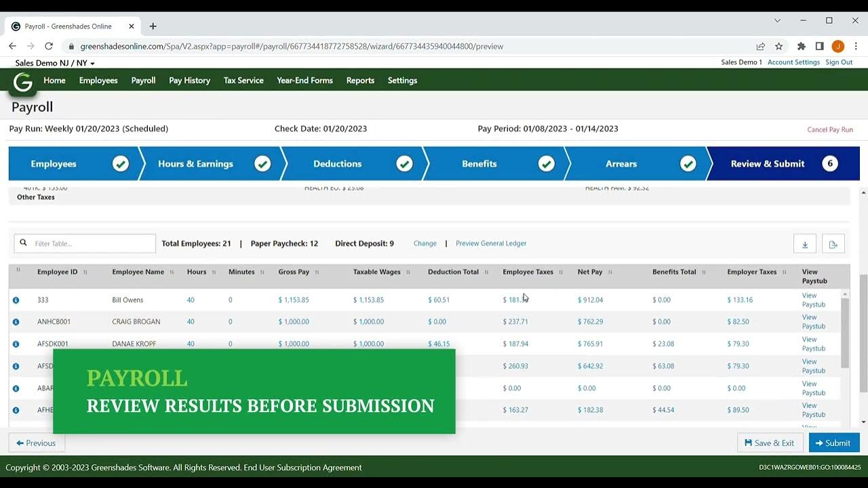
Task: Open the Reports menu
Action: pos(360,81)
